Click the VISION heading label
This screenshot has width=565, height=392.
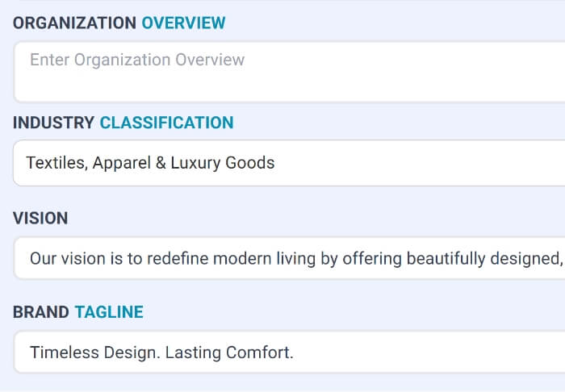[40, 218]
